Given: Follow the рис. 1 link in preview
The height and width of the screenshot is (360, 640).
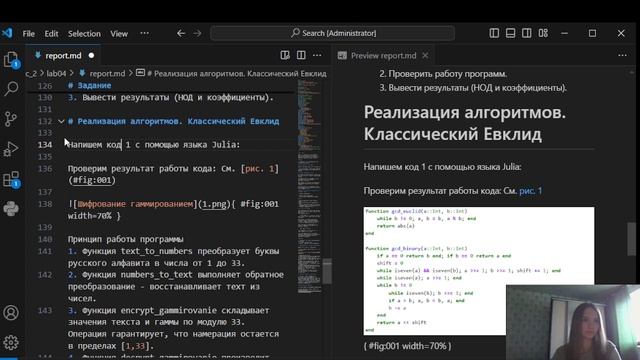Looking at the screenshot, I should click(x=531, y=191).
